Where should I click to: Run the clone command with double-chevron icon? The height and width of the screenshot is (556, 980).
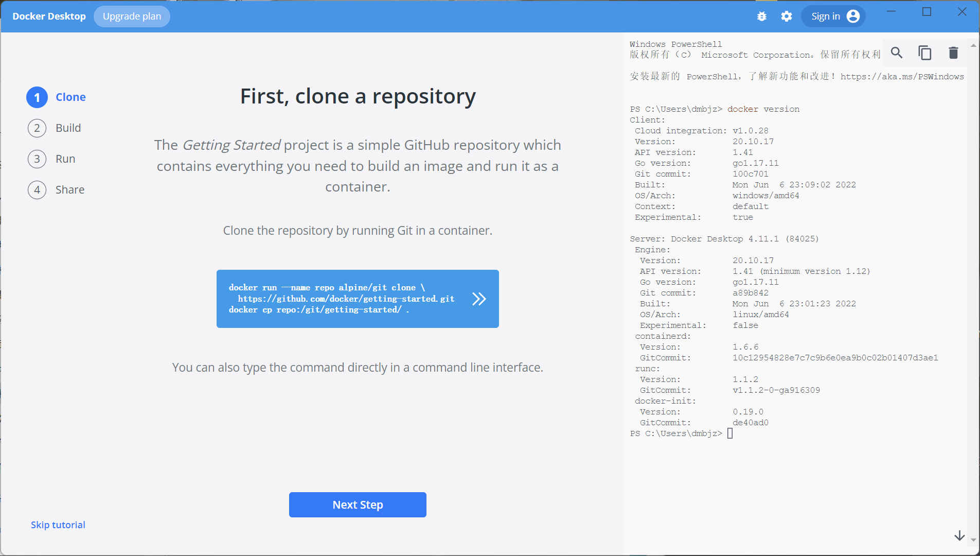(479, 299)
